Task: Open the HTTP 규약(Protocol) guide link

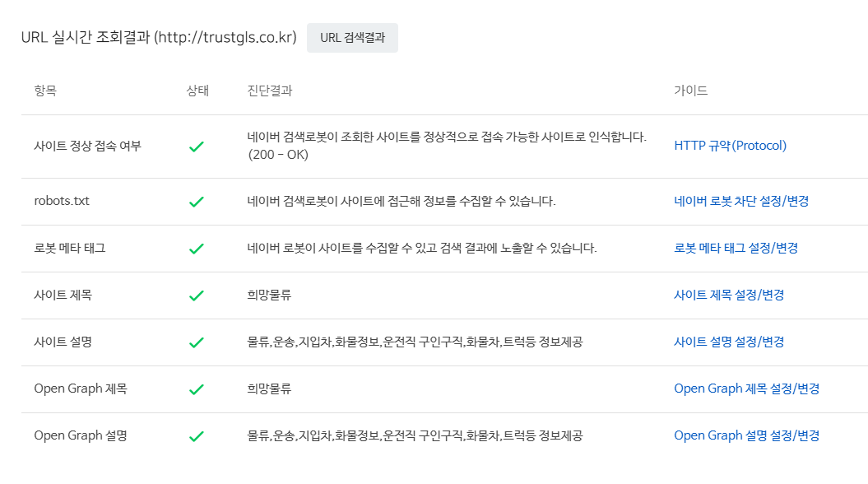Action: point(730,146)
